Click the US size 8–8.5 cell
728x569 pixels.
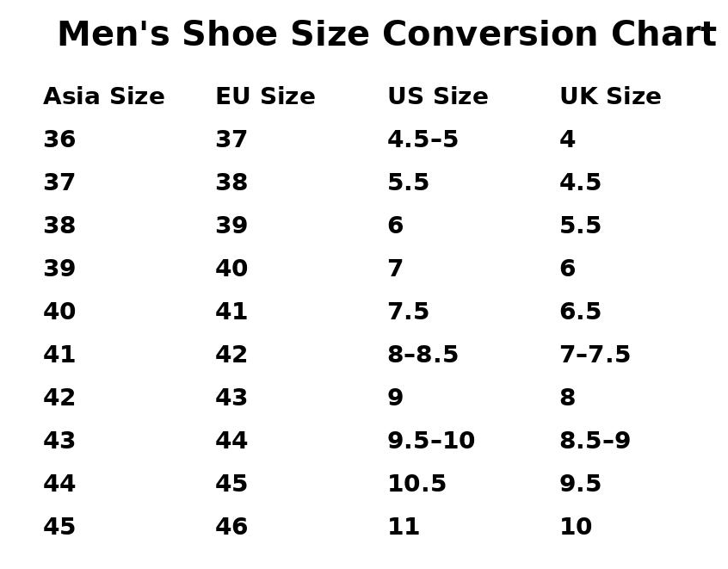coord(423,355)
